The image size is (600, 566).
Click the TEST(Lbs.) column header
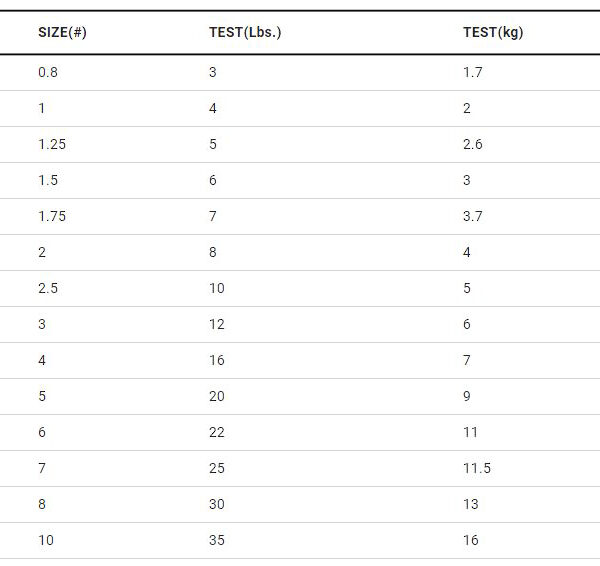pos(245,32)
